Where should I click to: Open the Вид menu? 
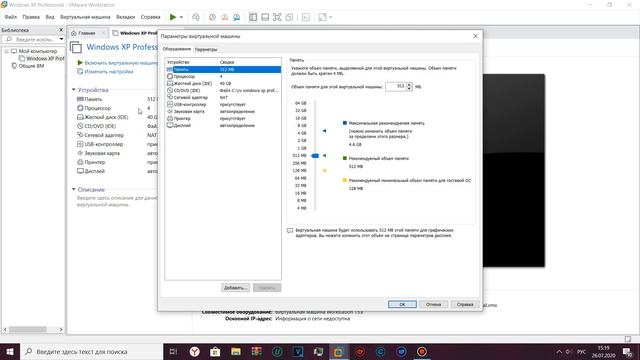pyautogui.click(x=50, y=17)
